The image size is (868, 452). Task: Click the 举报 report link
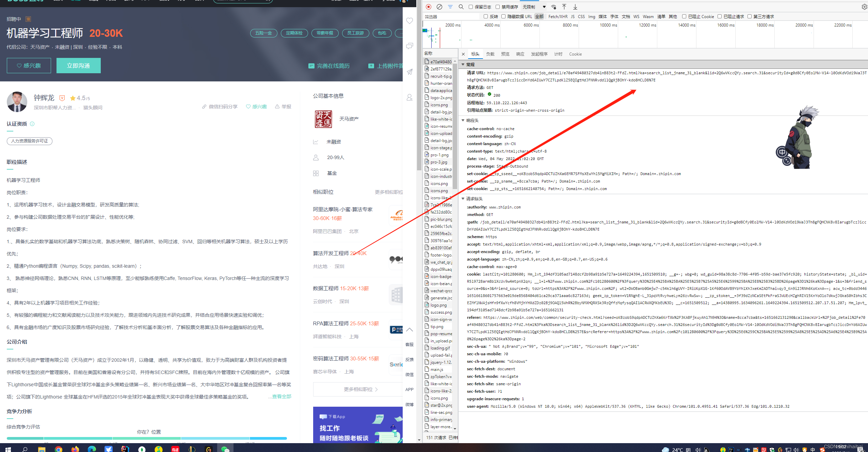point(283,107)
